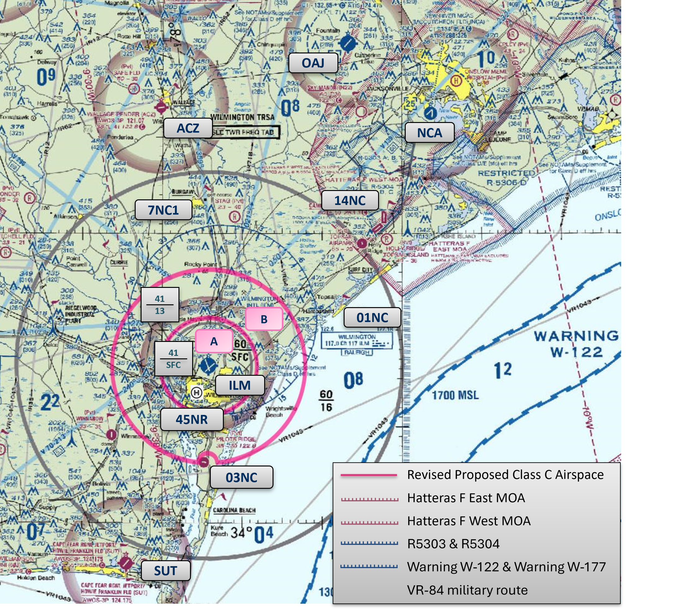Click the Hatteras F West MOA legend entry
The image size is (700, 609).
[469, 521]
